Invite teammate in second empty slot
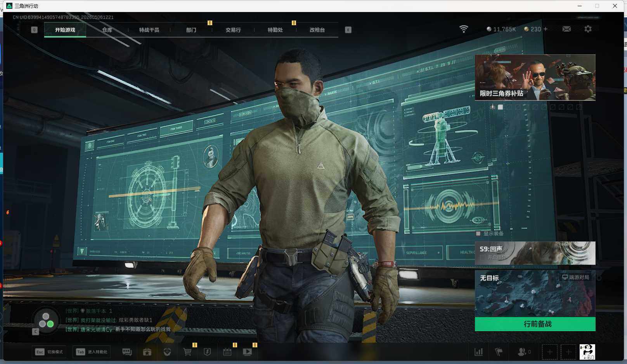Screen dimensions: 627x364 (x=568, y=352)
